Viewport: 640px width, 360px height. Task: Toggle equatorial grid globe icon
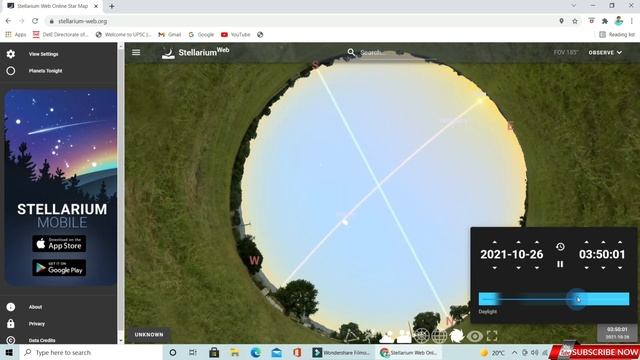[439, 336]
